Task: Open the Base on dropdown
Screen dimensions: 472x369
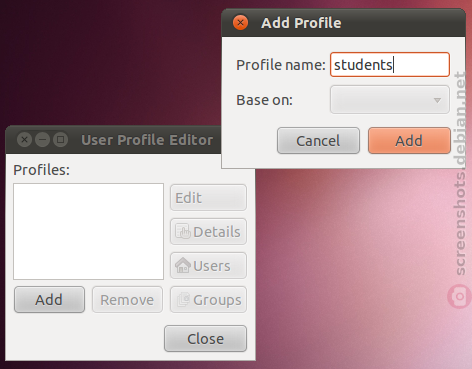Action: point(390,100)
